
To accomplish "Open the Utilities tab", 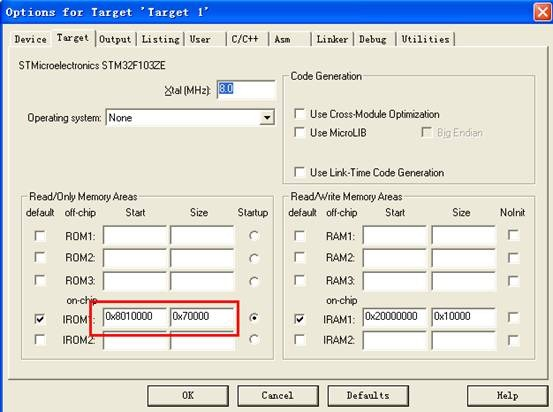I will click(425, 39).
